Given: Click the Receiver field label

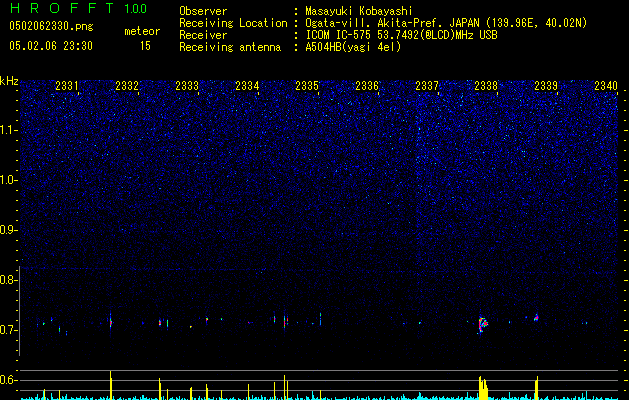Looking at the screenshot, I should pyautogui.click(x=203, y=35).
